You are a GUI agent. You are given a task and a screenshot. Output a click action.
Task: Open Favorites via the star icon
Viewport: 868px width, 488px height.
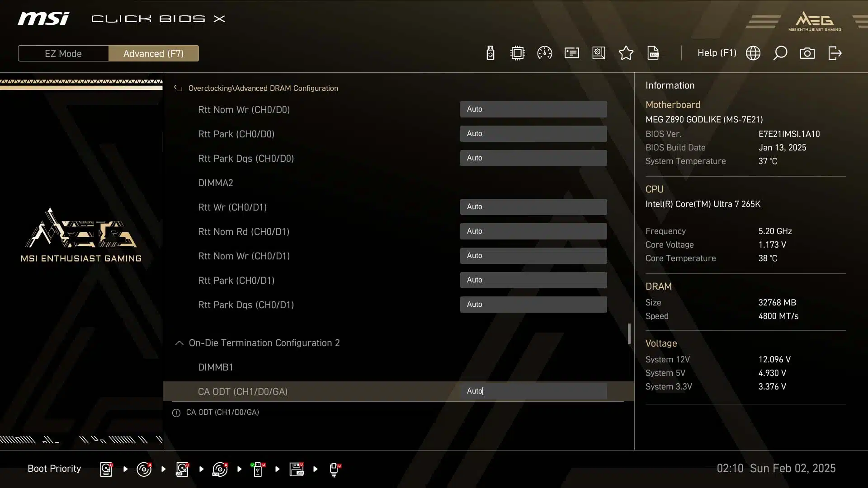(626, 53)
